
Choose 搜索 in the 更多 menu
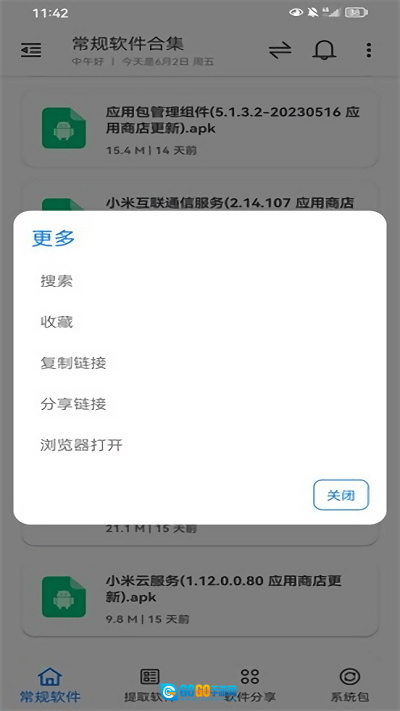pyautogui.click(x=57, y=282)
